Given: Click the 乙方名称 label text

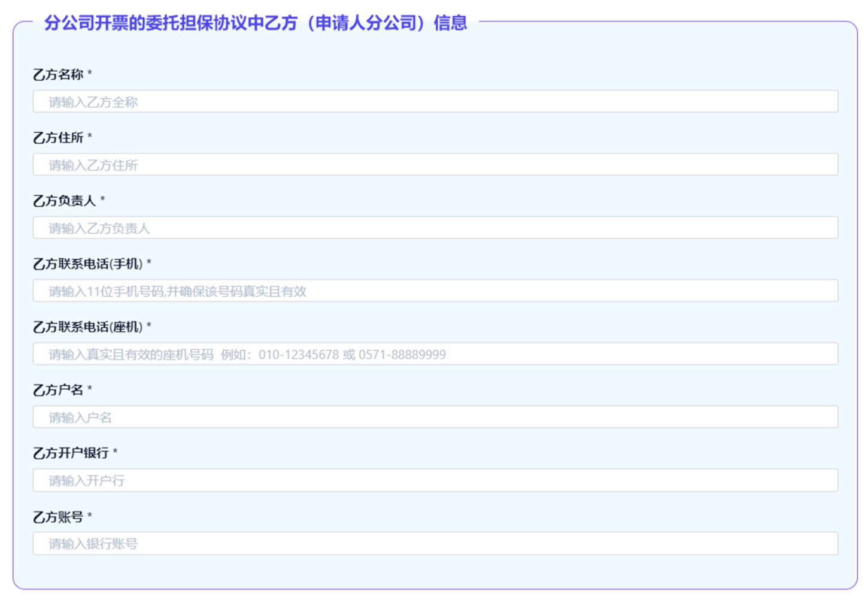Looking at the screenshot, I should tap(58, 75).
